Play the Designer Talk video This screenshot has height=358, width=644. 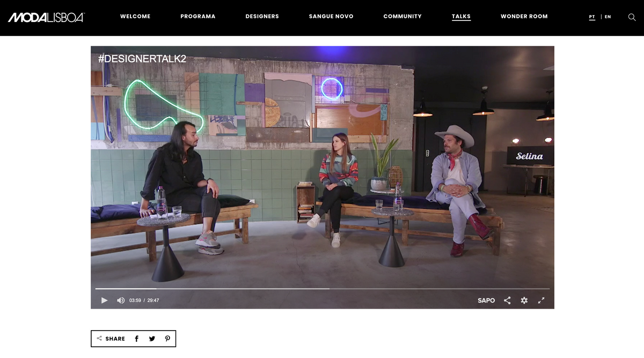coord(104,301)
